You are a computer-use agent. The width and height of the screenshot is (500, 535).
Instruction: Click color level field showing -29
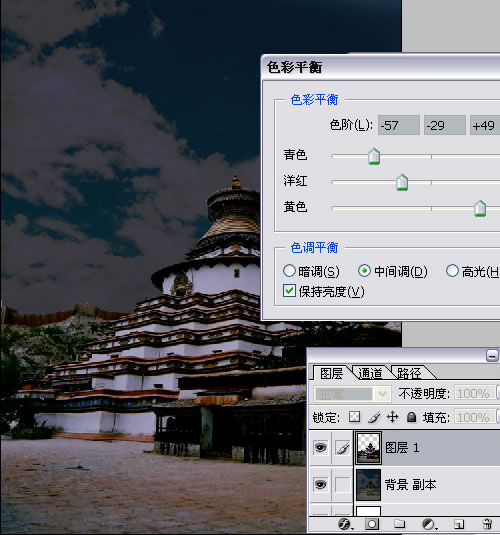(x=445, y=125)
